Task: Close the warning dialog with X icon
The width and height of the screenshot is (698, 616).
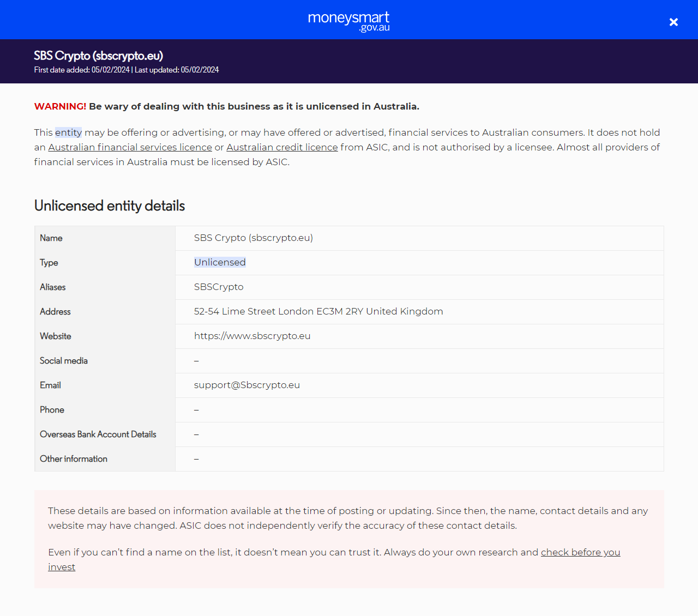Action: (673, 22)
